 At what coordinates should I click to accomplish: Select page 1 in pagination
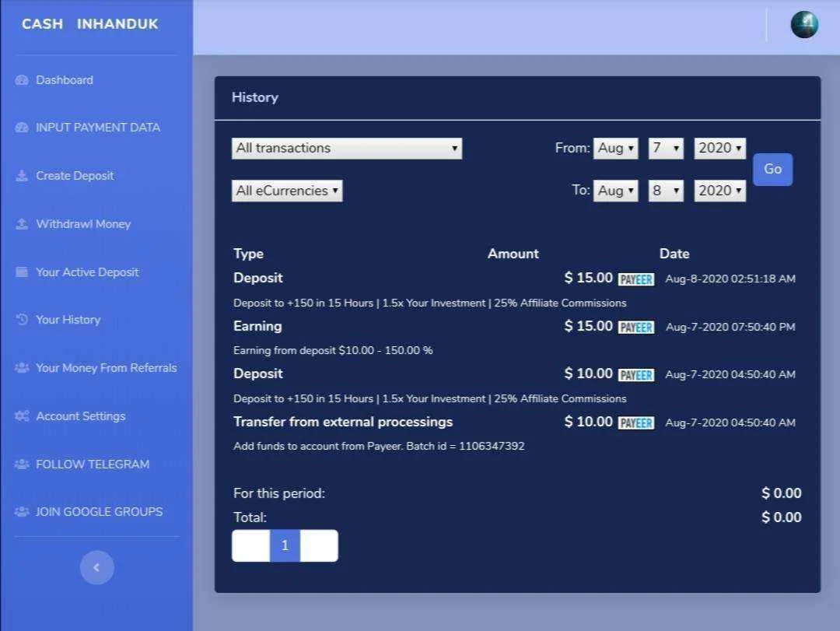[x=285, y=545]
